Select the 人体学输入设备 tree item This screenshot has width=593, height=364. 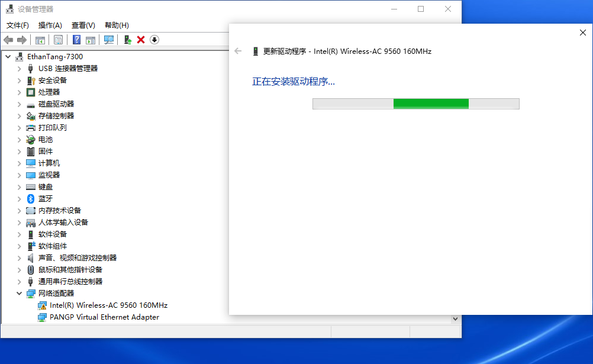click(x=63, y=222)
